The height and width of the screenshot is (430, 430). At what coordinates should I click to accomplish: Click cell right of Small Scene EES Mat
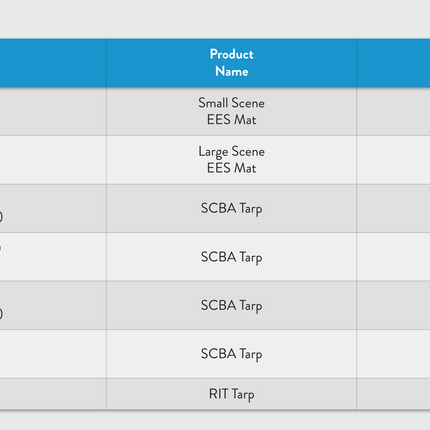[393, 111]
